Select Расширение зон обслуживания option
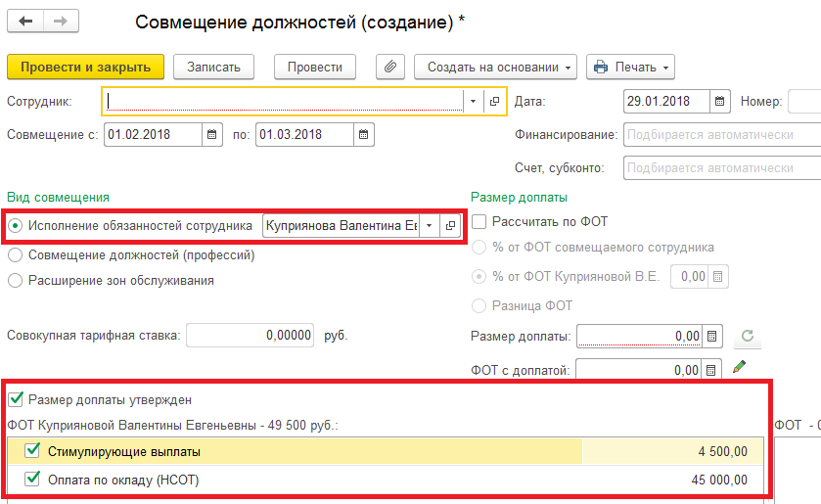The height and width of the screenshot is (504, 821). coord(16,280)
